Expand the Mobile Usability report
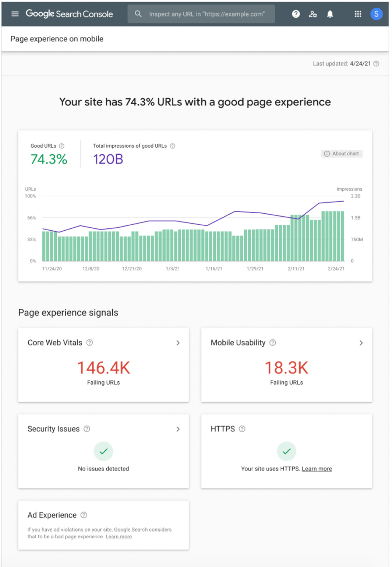392x567 pixels. (x=361, y=343)
